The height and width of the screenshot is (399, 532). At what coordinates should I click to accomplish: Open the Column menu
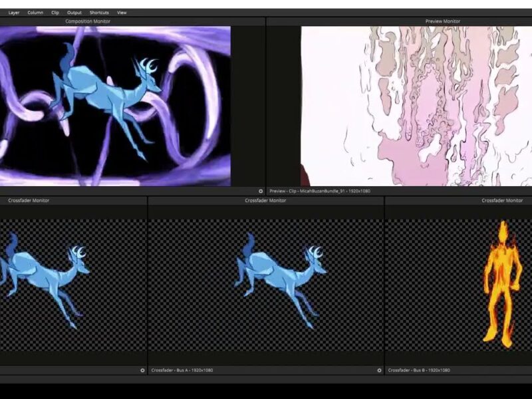[35, 13]
